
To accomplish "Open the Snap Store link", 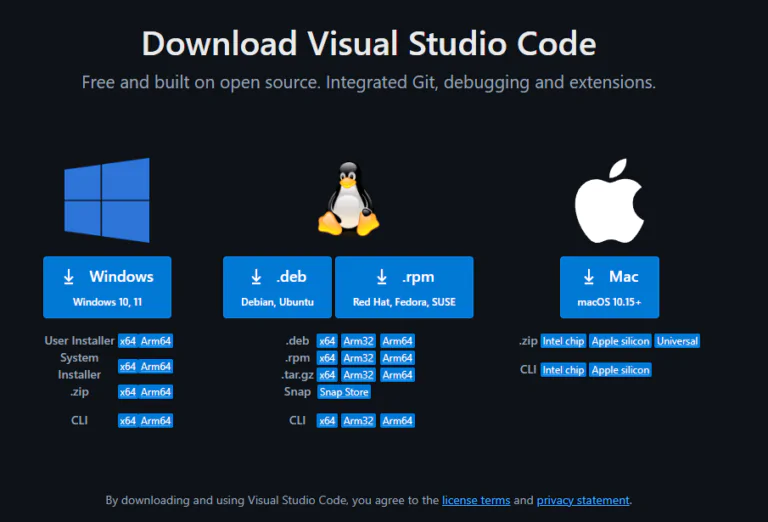I will click(x=344, y=392).
